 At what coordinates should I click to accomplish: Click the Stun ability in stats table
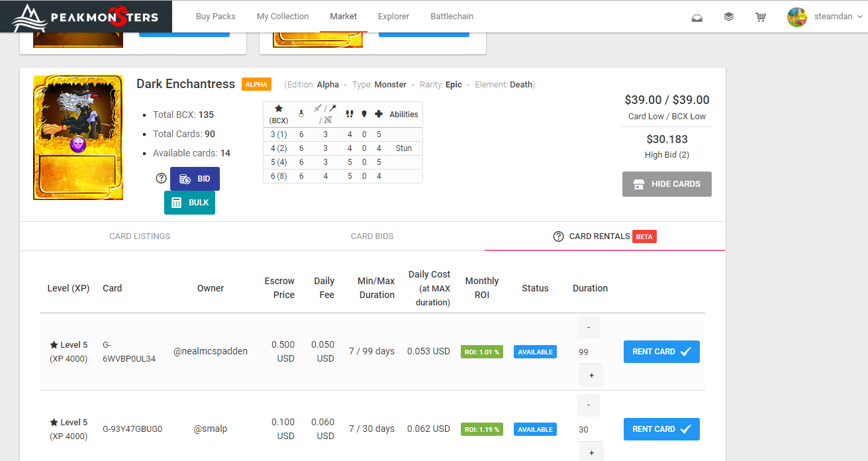(x=404, y=148)
